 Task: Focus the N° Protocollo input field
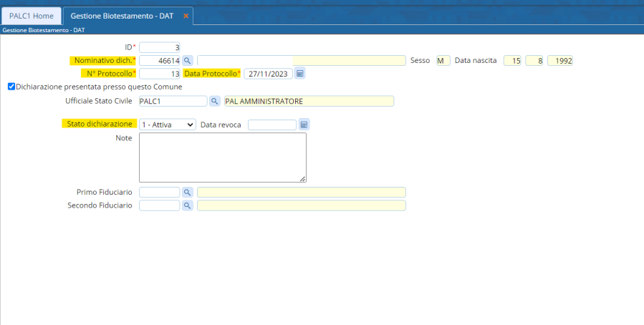point(159,74)
